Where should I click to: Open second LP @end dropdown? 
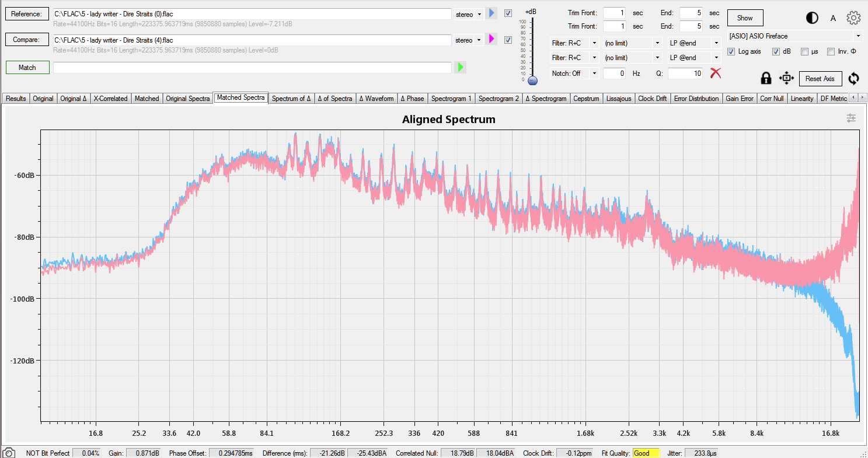tap(694, 58)
